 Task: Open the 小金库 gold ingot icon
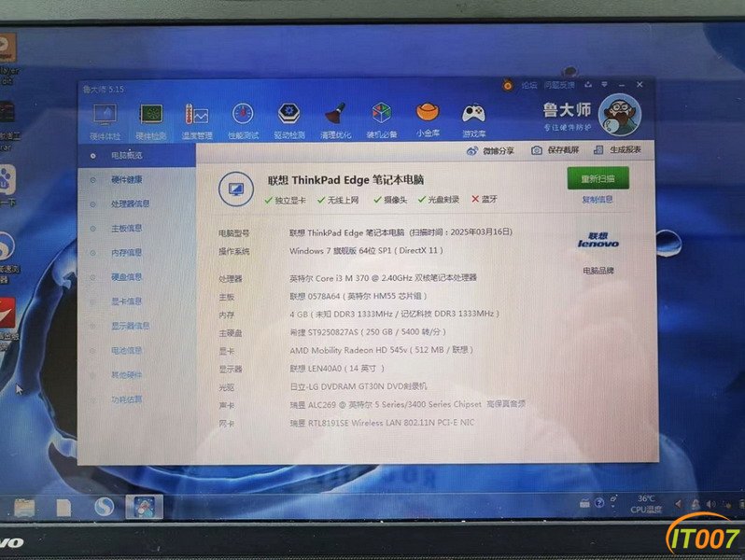coord(428,119)
